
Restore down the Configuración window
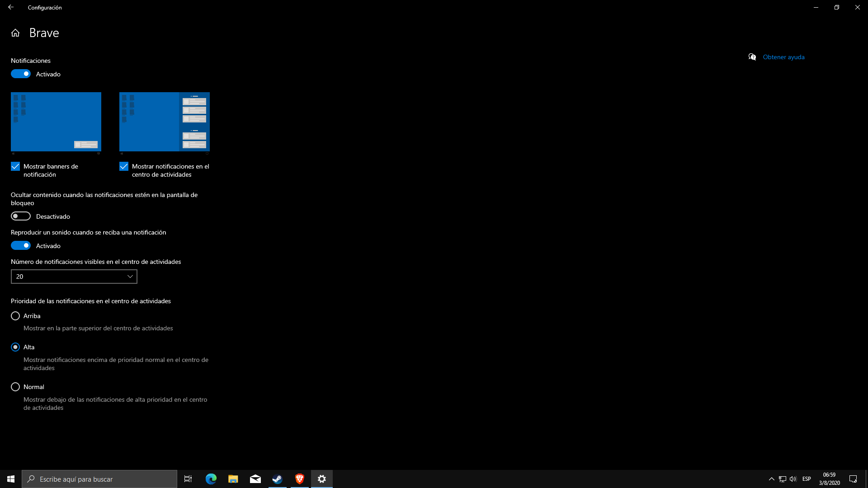pos(837,7)
